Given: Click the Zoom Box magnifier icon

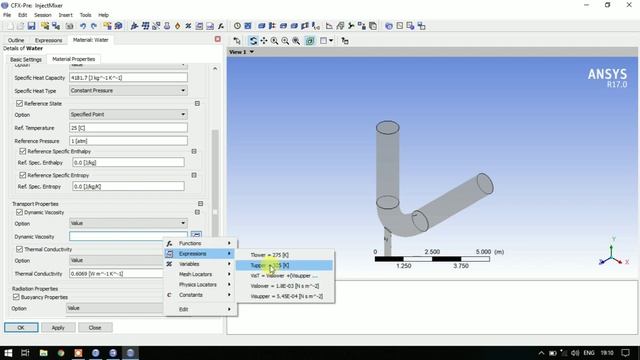Looking at the screenshot, I should coord(296,41).
